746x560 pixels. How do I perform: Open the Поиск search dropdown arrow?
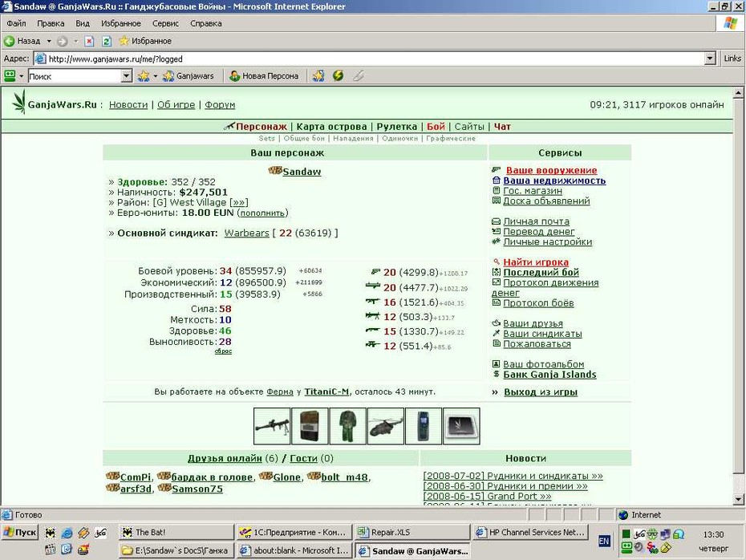(126, 75)
